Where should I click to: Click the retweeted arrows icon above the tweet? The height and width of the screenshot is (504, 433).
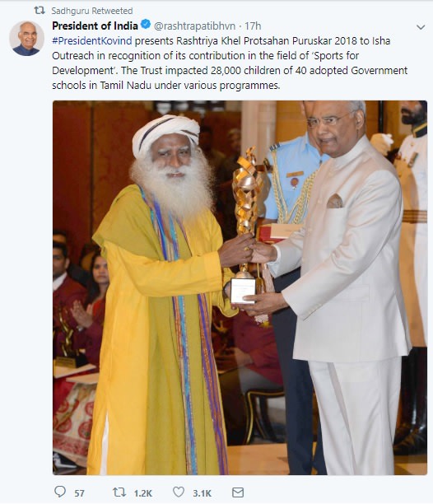tap(40, 11)
